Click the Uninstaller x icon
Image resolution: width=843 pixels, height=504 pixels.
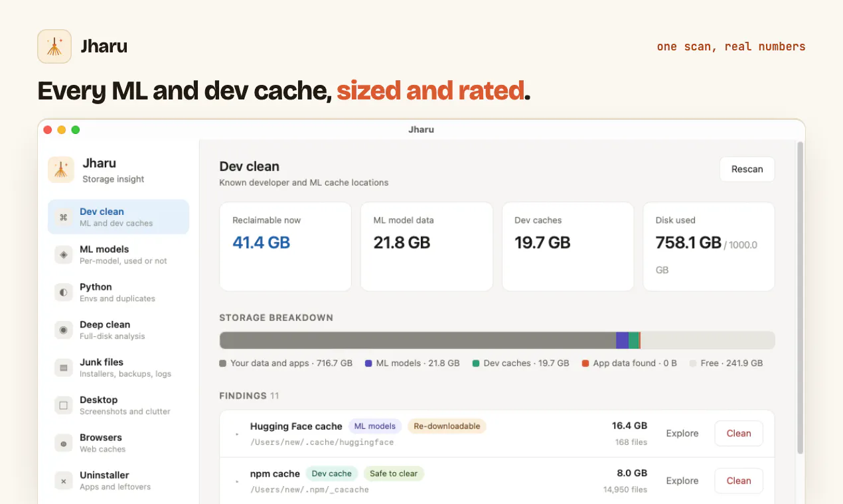point(64,481)
